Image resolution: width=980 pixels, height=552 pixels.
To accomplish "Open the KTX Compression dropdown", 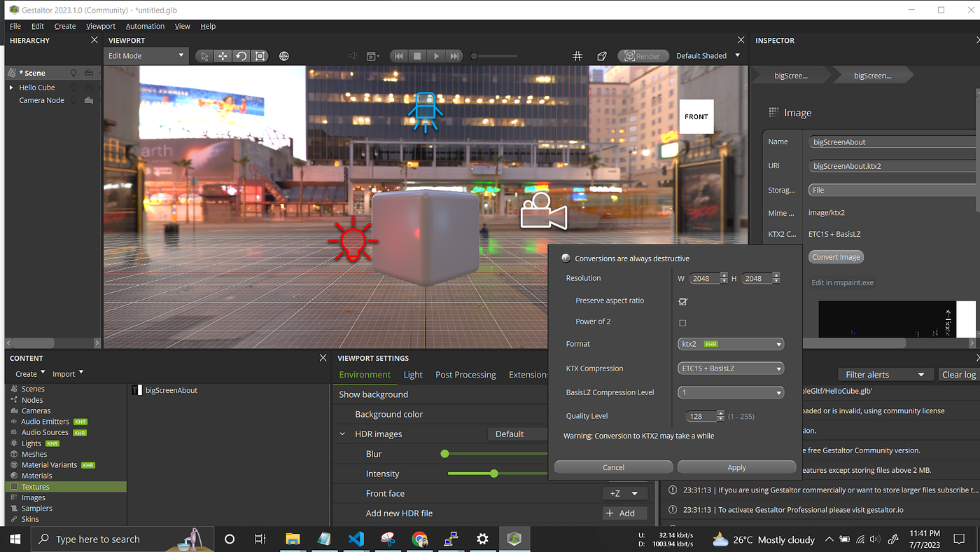I will (x=731, y=368).
